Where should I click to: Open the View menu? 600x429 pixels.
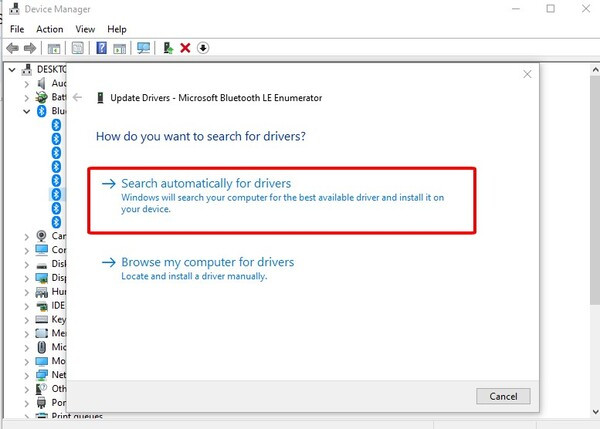click(x=85, y=29)
